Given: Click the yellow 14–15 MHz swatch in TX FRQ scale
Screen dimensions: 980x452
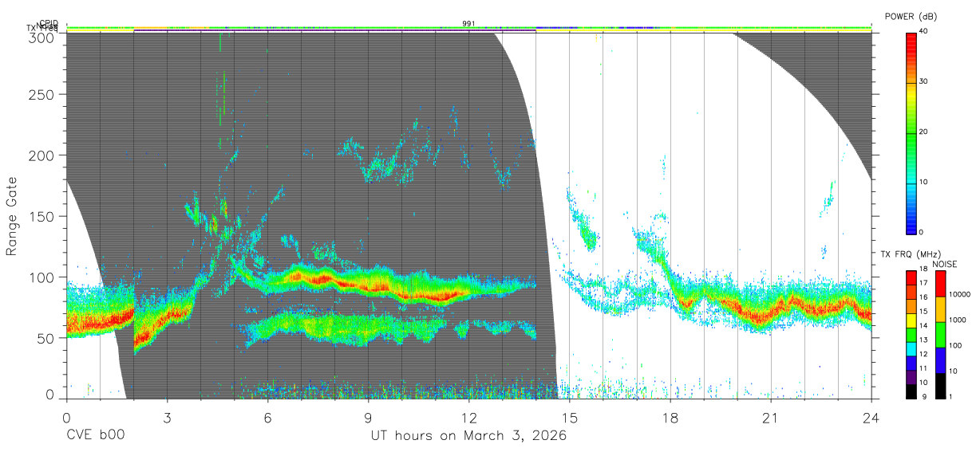Looking at the screenshot, I should pyautogui.click(x=911, y=320).
